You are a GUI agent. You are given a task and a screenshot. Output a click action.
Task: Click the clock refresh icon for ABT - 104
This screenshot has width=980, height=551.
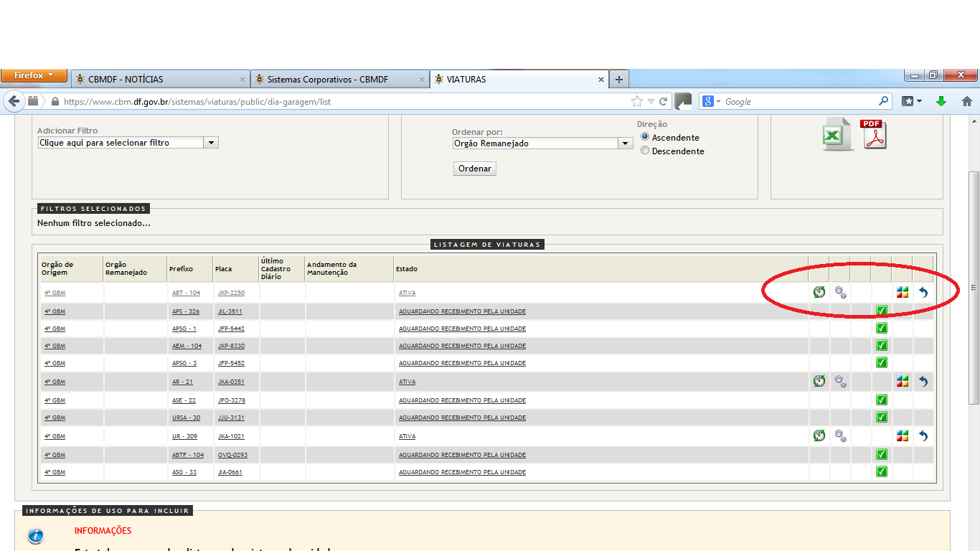click(819, 292)
